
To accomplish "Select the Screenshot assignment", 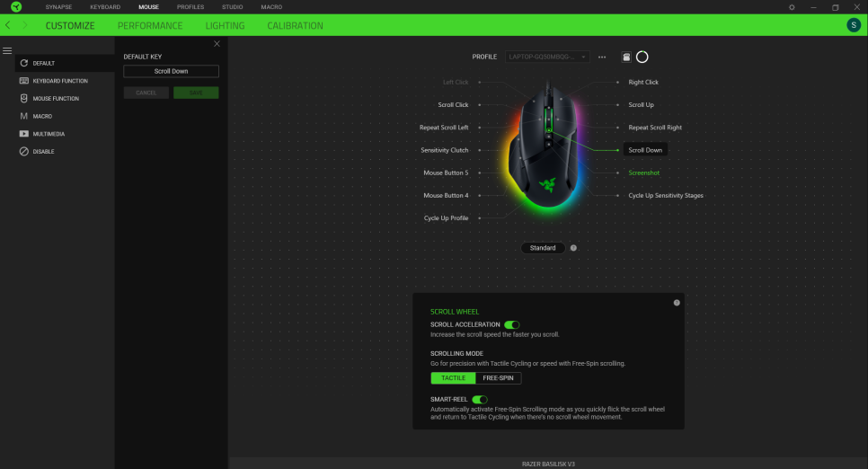I will click(x=643, y=173).
